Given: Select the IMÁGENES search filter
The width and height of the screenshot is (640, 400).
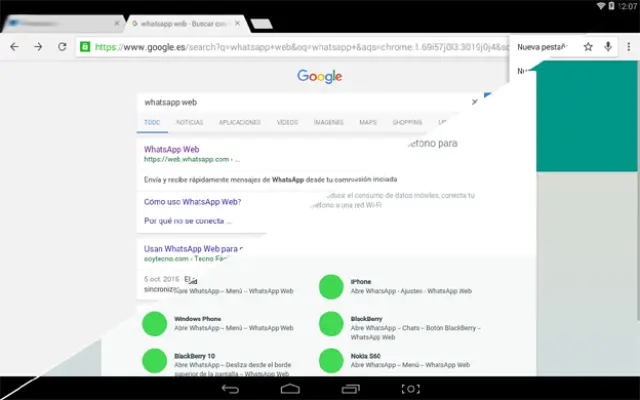Looking at the screenshot, I should [328, 122].
